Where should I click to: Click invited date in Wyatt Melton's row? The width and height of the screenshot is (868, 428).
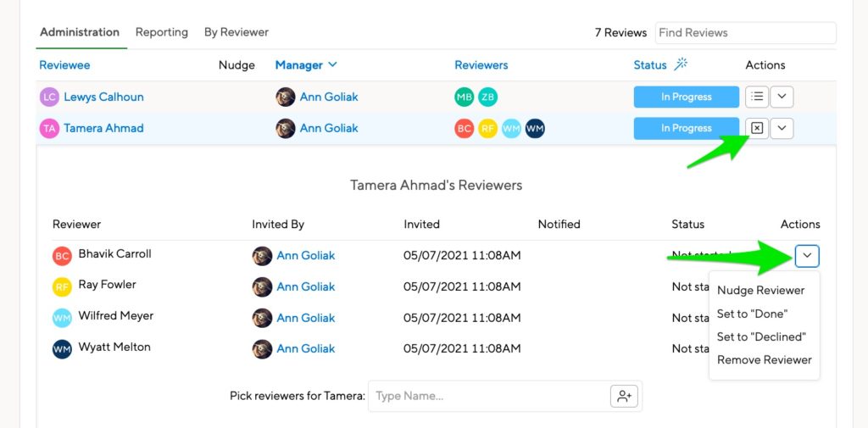tap(462, 349)
